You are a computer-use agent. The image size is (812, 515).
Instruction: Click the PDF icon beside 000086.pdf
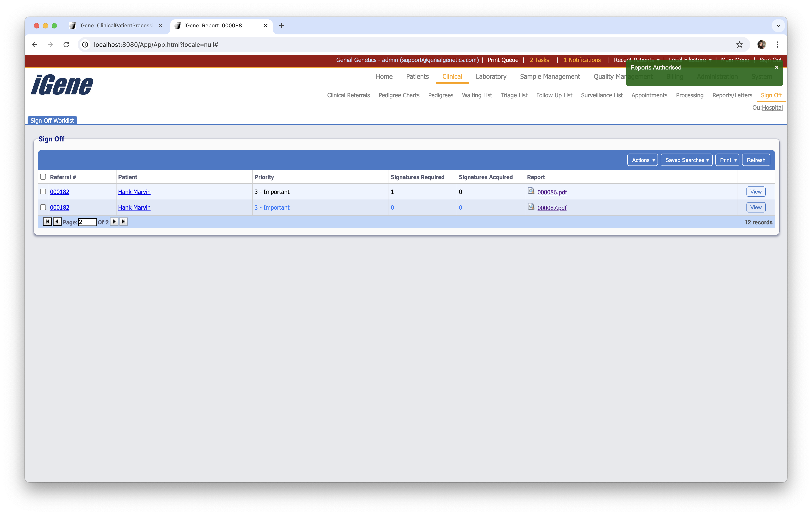531,191
